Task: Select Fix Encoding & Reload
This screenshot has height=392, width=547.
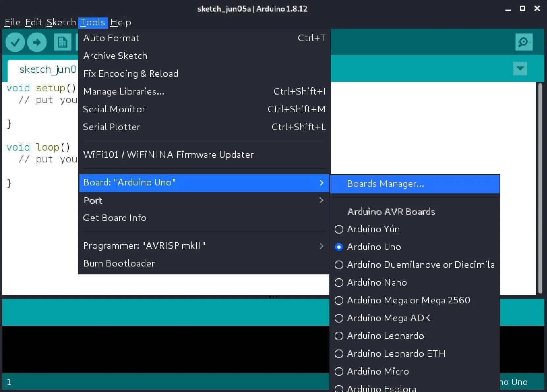Action: tap(204, 74)
